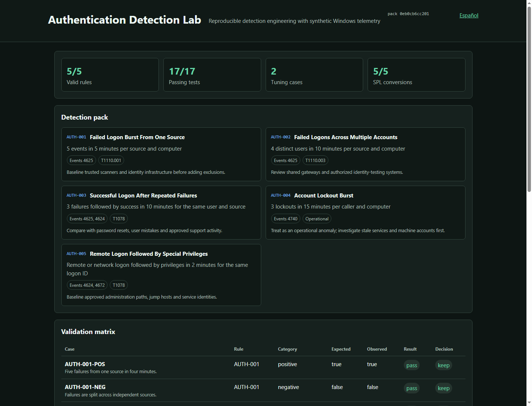Image resolution: width=532 pixels, height=406 pixels.
Task: Click keep badge in AUTH-001-POS row
Action: [444, 365]
